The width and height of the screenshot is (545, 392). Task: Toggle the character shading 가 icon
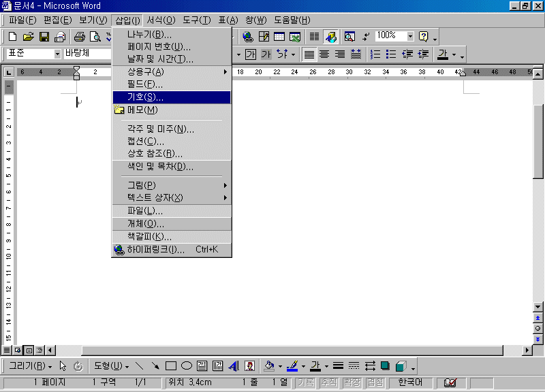266,54
